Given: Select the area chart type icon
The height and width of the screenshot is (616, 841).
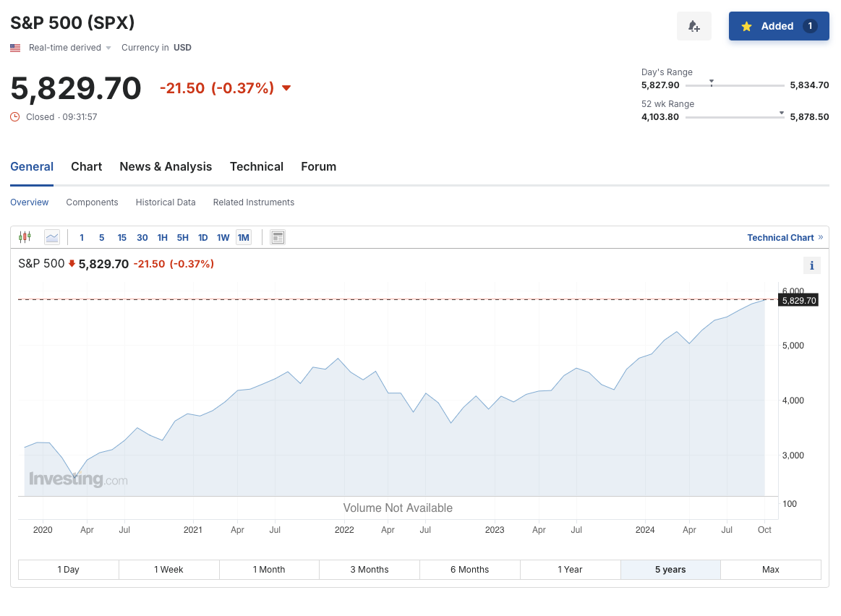Looking at the screenshot, I should click(x=52, y=237).
